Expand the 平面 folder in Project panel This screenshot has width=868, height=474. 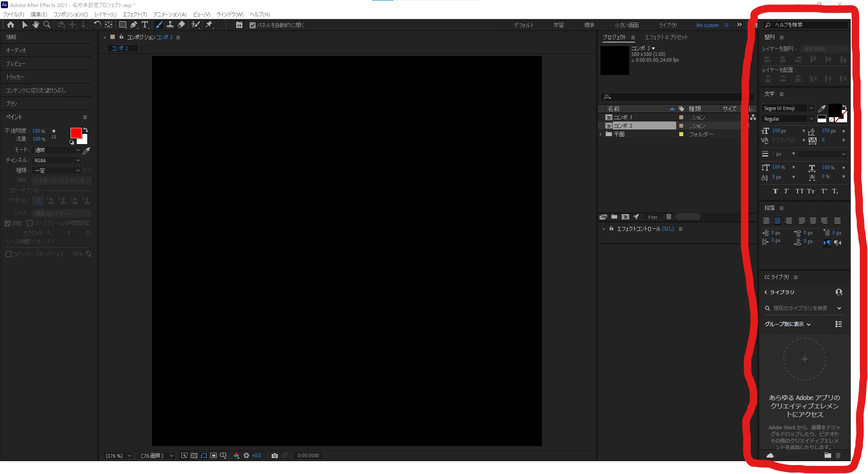(601, 134)
